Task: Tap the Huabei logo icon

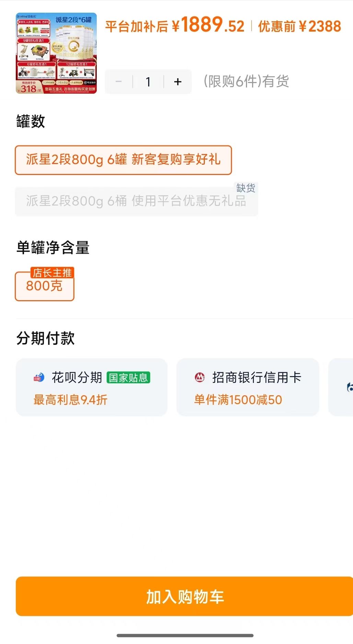Action: pos(39,377)
